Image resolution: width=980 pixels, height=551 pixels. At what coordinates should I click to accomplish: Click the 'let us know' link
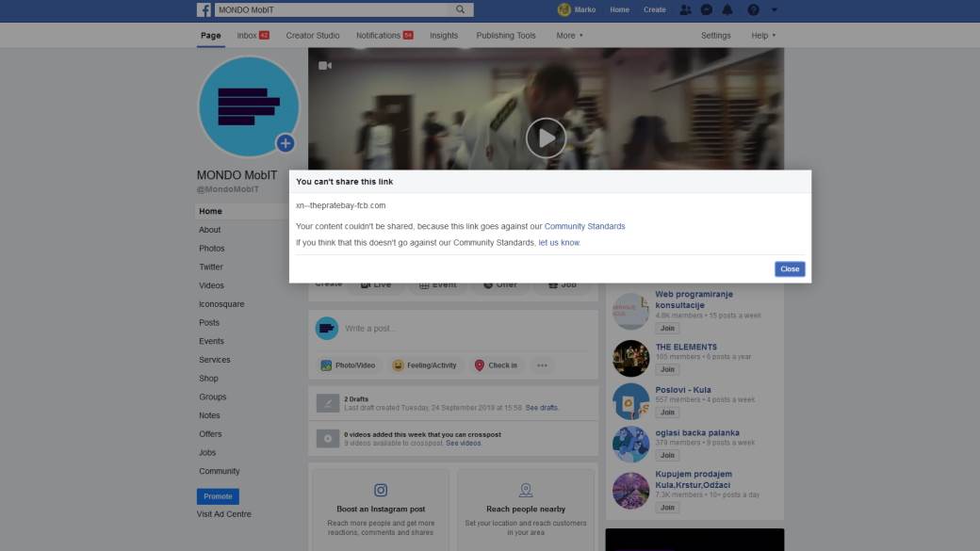(x=559, y=242)
